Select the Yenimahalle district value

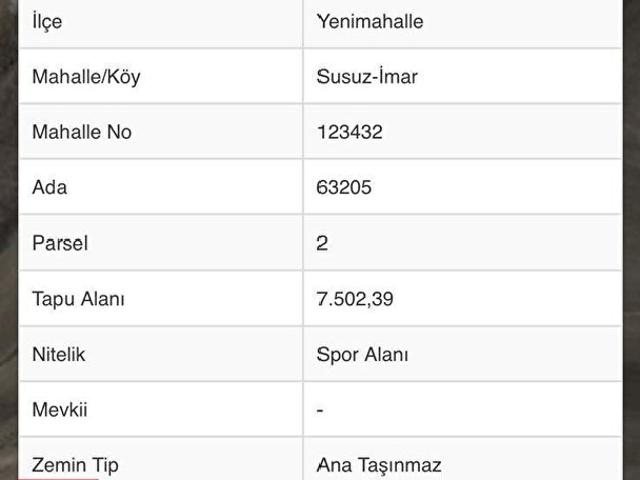point(369,22)
